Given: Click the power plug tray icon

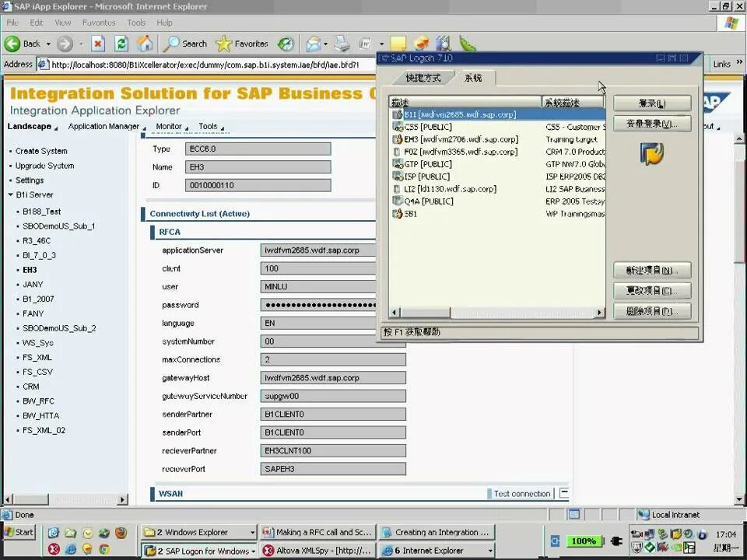Looking at the screenshot, I should click(x=616, y=541).
